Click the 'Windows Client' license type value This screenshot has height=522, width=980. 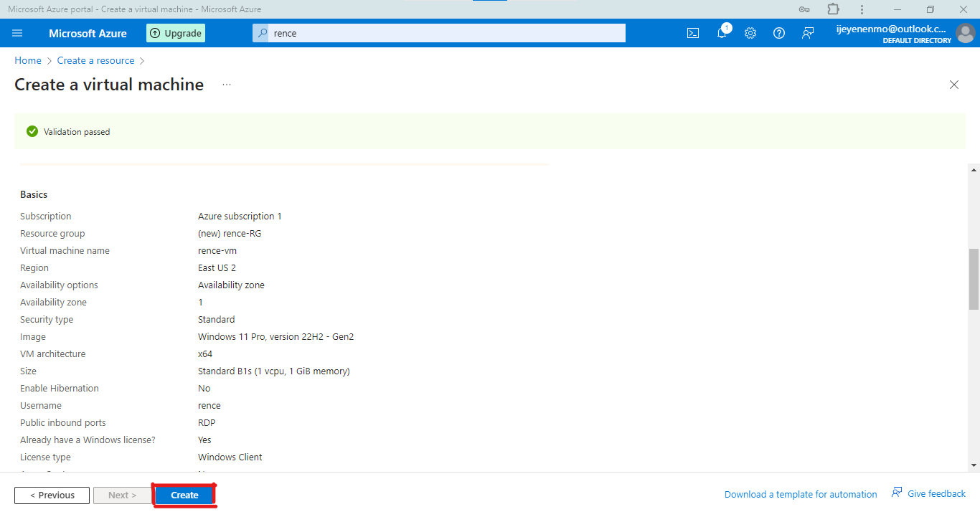230,457
